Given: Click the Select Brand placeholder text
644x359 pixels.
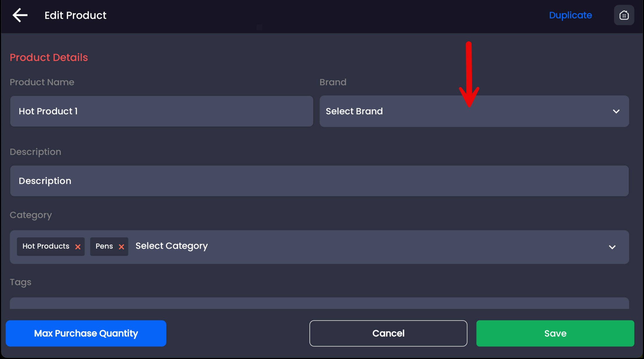Looking at the screenshot, I should 354,111.
